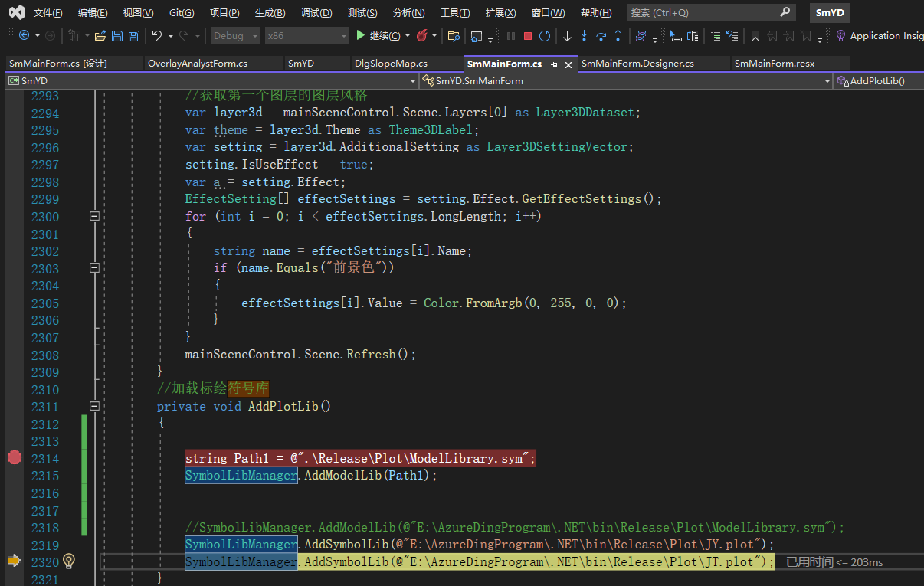The image size is (924, 586).
Task: Collapse the AddPlotLib method at line 2311
Action: [x=94, y=406]
